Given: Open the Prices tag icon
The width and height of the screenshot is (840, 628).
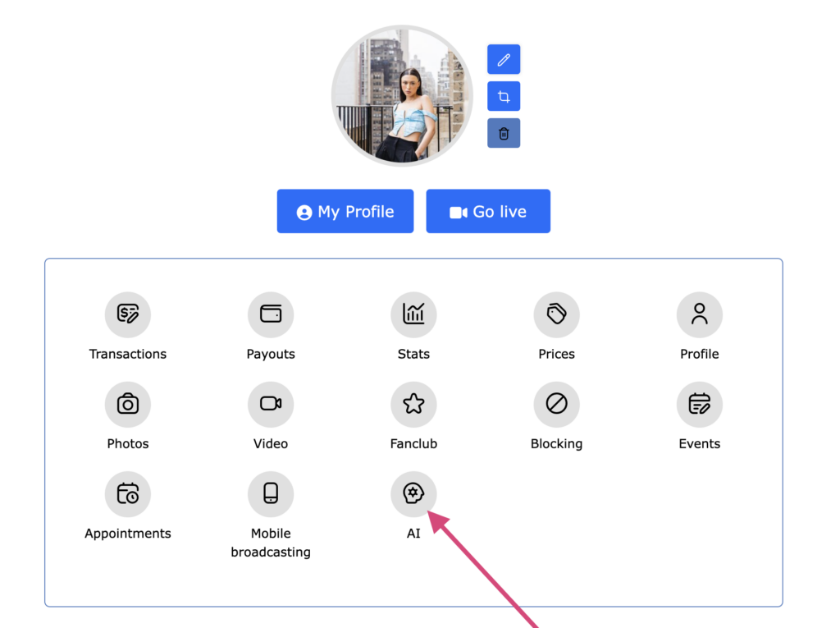Looking at the screenshot, I should coord(556,314).
